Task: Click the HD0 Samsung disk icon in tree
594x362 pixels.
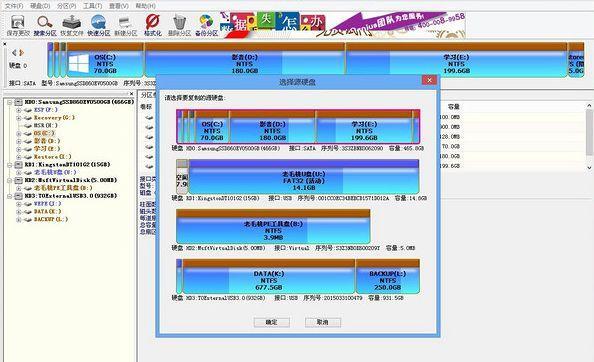Action: click(18, 102)
